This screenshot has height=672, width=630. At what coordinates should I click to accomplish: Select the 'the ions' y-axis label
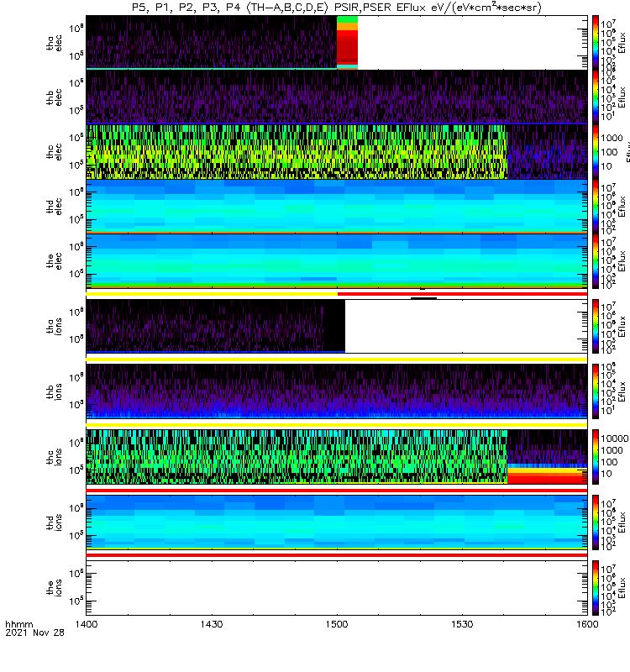(x=55, y=587)
